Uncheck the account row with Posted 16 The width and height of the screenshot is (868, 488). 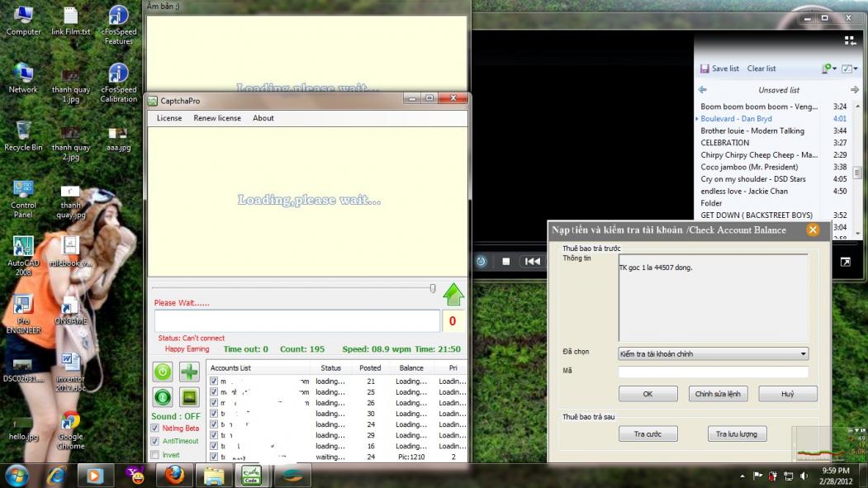click(x=214, y=446)
